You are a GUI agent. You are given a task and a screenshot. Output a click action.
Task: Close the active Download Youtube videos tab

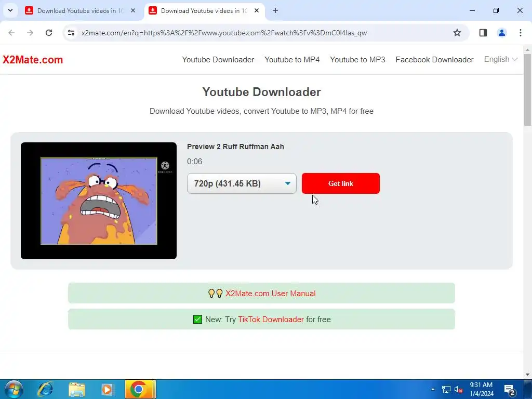[x=257, y=10]
